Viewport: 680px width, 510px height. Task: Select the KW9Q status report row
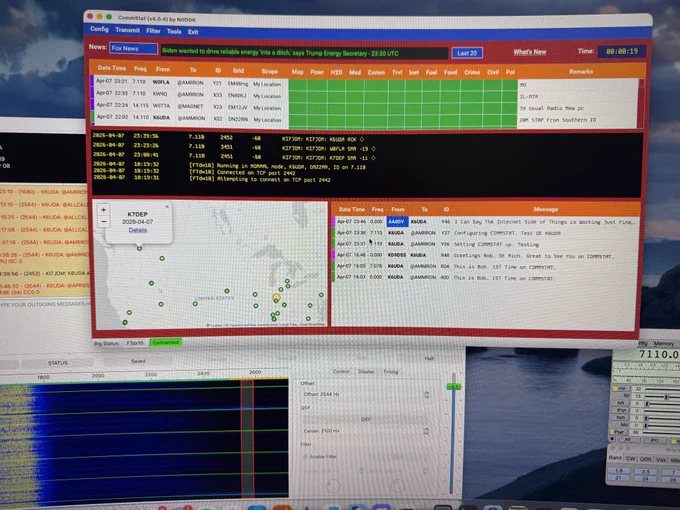pos(364,95)
